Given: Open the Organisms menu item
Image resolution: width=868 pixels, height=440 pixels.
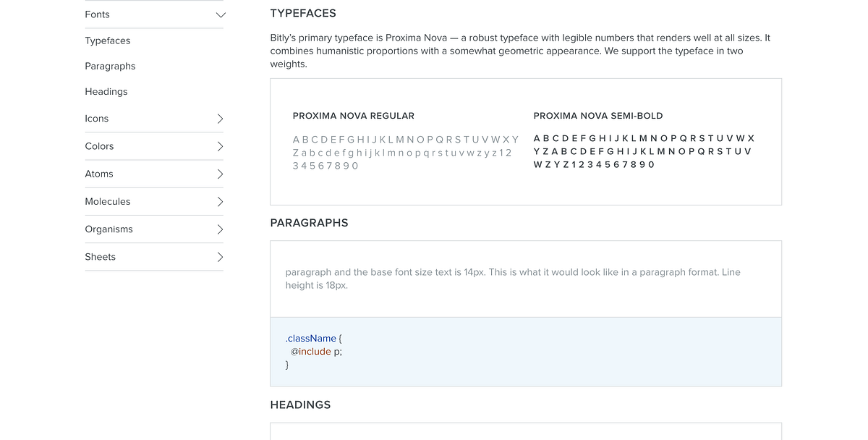Looking at the screenshot, I should tap(109, 229).
